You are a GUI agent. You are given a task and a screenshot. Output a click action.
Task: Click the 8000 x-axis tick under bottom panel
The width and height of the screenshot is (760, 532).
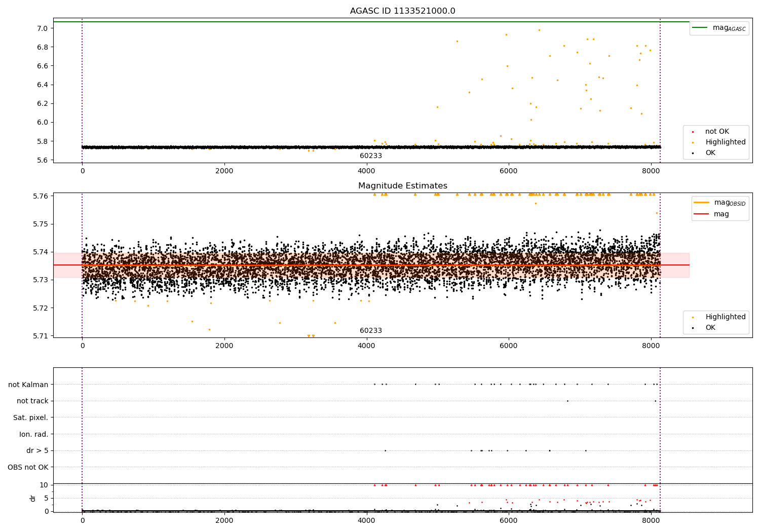pyautogui.click(x=651, y=521)
